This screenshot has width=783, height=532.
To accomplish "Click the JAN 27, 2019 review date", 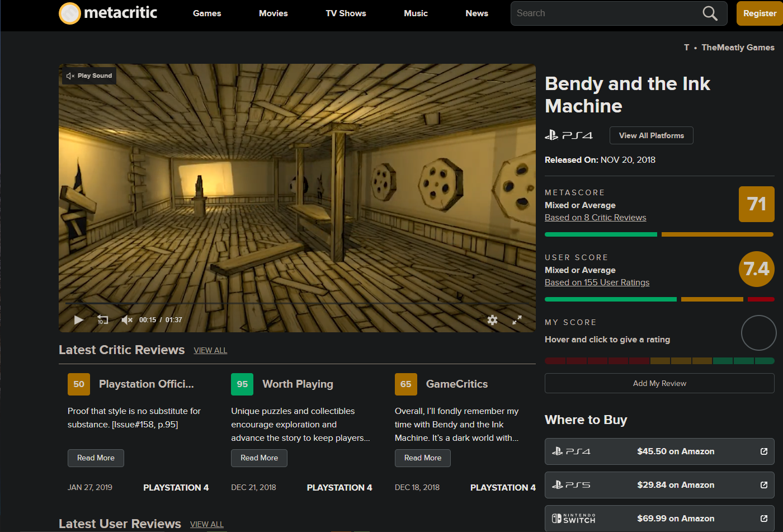I will (90, 488).
